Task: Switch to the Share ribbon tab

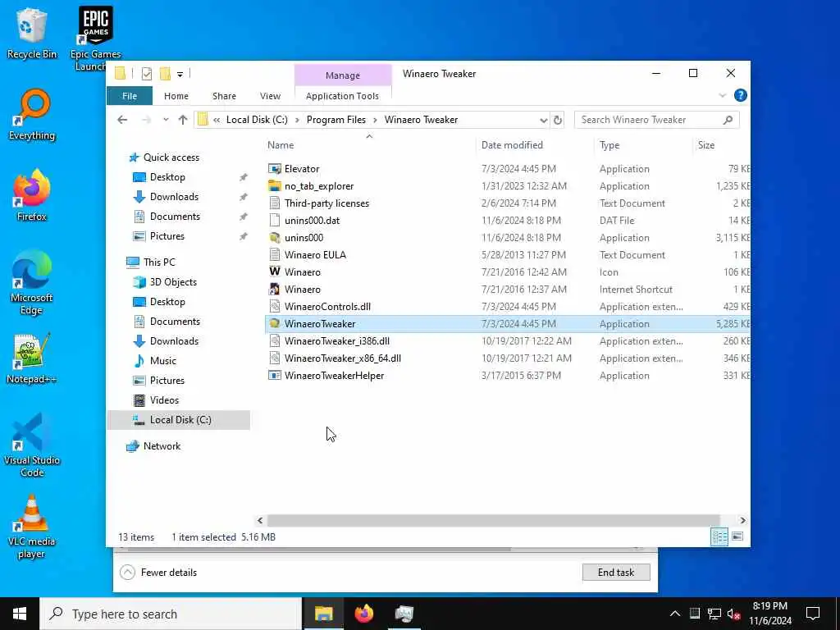Action: pos(224,96)
